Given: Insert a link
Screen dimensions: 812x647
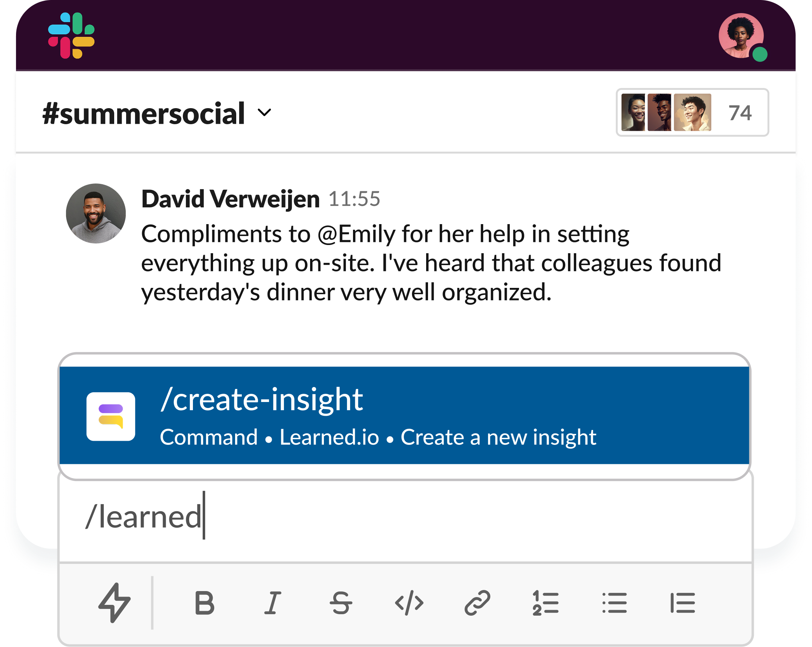Looking at the screenshot, I should click(477, 603).
